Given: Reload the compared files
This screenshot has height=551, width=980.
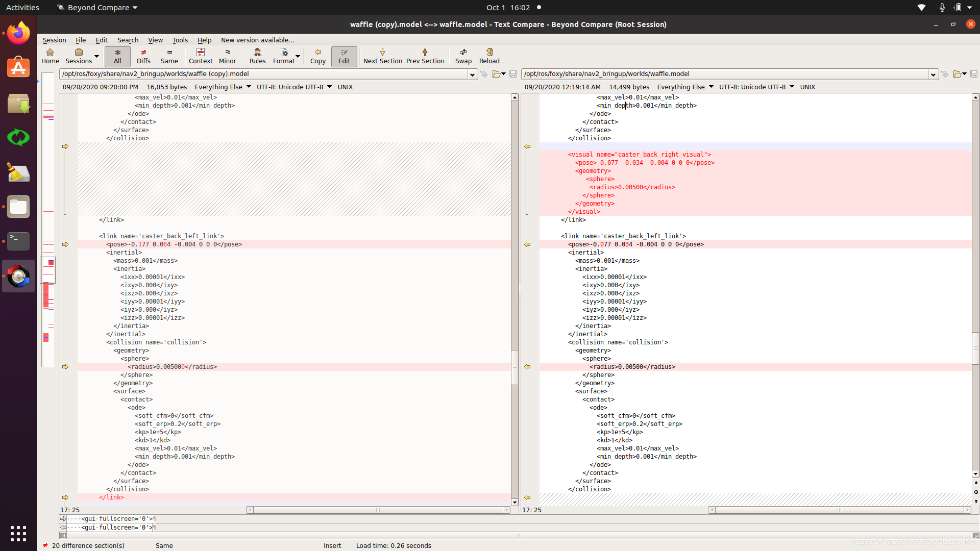Looking at the screenshot, I should pos(489,56).
